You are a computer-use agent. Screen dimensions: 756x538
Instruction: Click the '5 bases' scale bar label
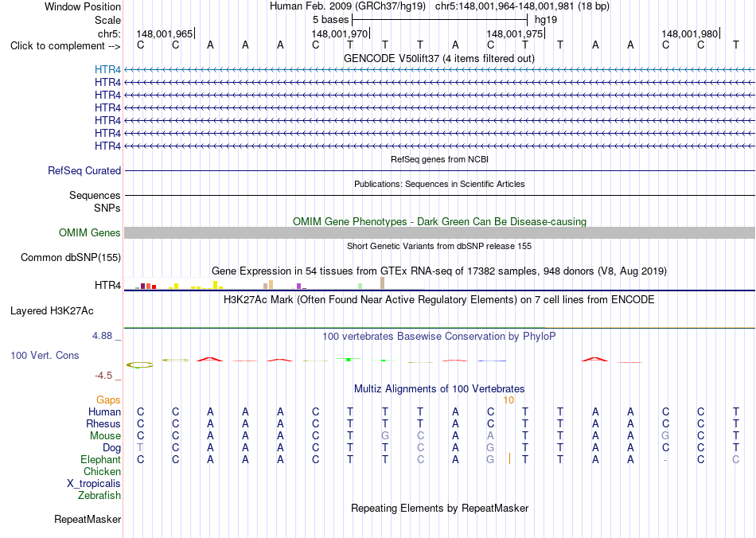(330, 20)
